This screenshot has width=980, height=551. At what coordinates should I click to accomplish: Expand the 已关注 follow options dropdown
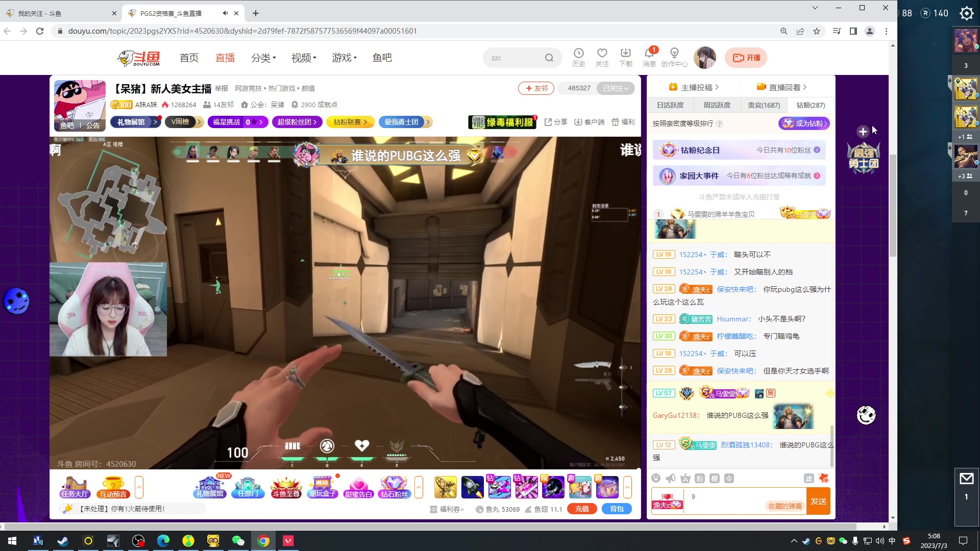click(x=616, y=88)
